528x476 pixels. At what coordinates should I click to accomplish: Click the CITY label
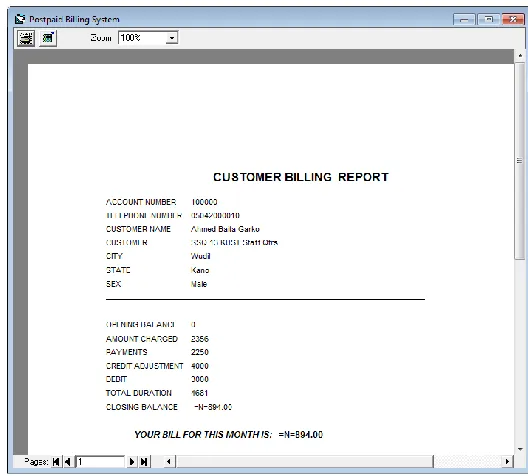tap(114, 256)
